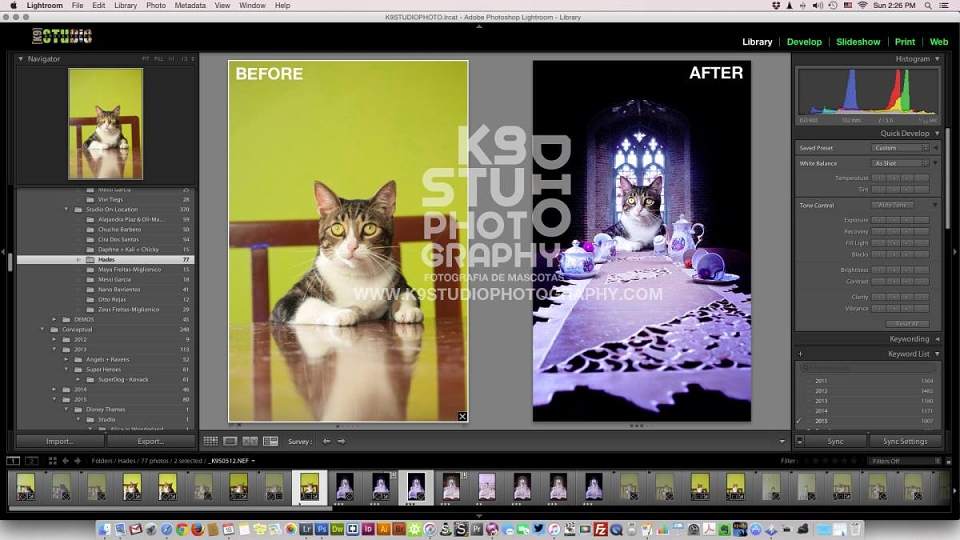Image resolution: width=960 pixels, height=540 pixels.
Task: Open toolbar content dropdown triangle
Action: (x=782, y=441)
